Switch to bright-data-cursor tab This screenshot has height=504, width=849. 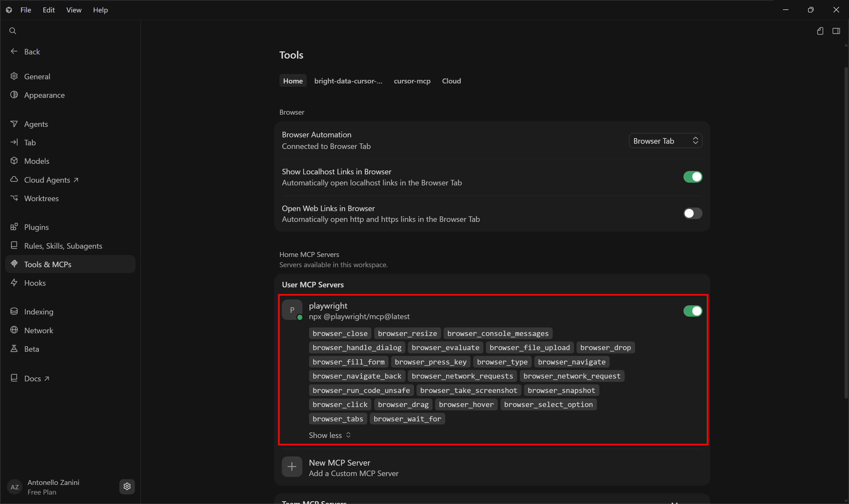[348, 81]
